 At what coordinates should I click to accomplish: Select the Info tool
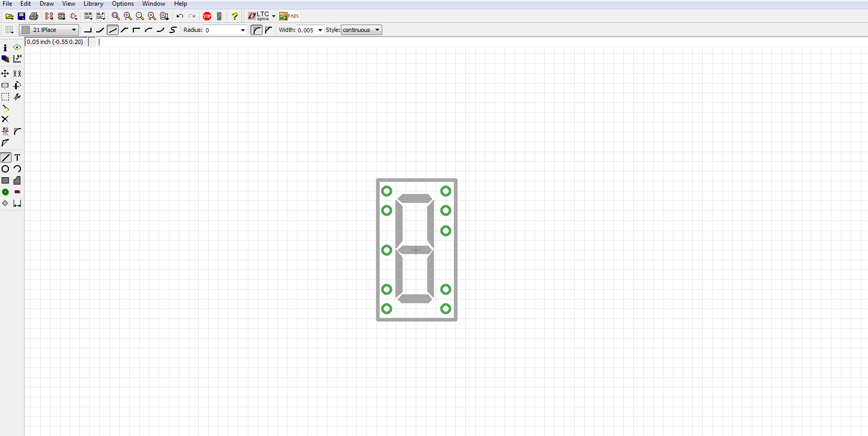pos(5,48)
